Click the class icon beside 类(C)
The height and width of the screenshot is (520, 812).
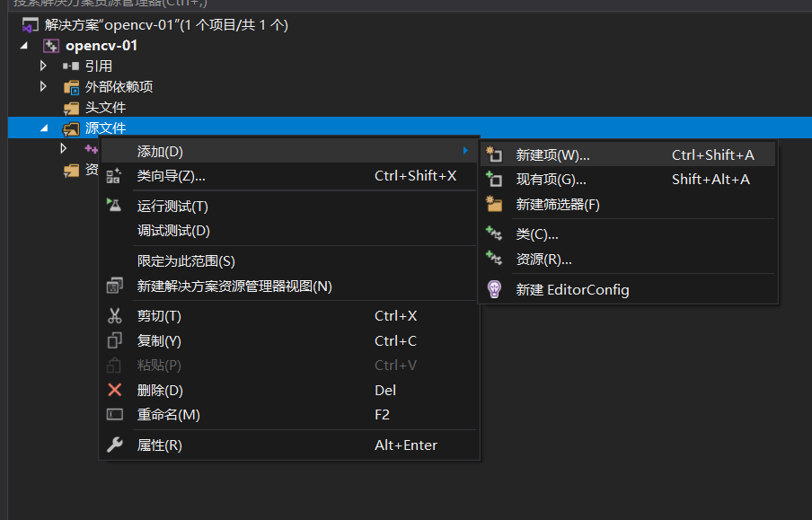491,236
